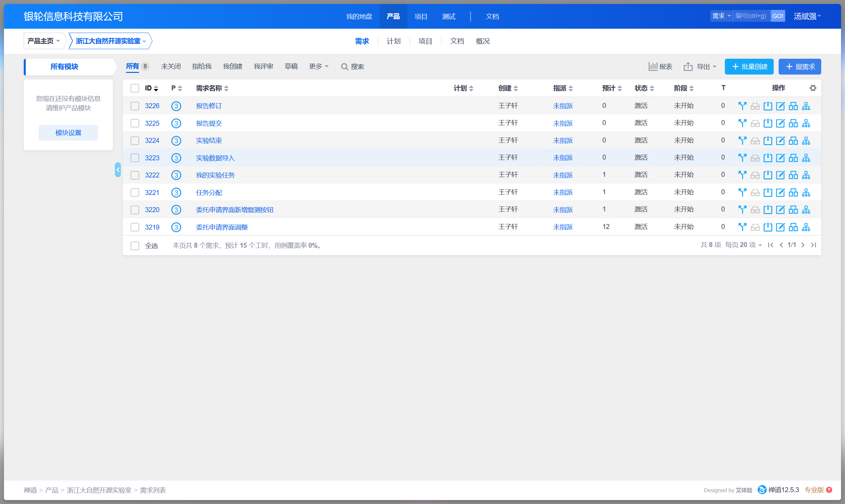Tick the checkbox for requirement 3221

(x=135, y=192)
